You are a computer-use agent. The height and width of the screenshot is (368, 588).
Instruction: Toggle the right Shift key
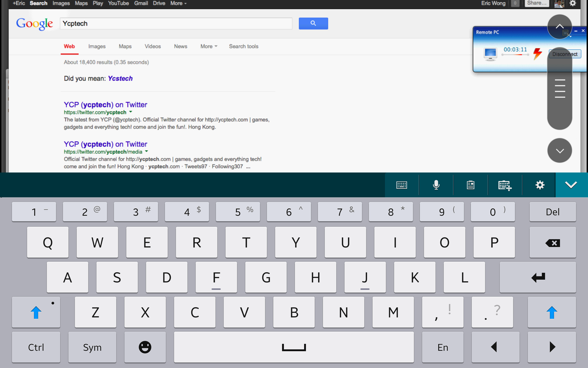(x=551, y=312)
